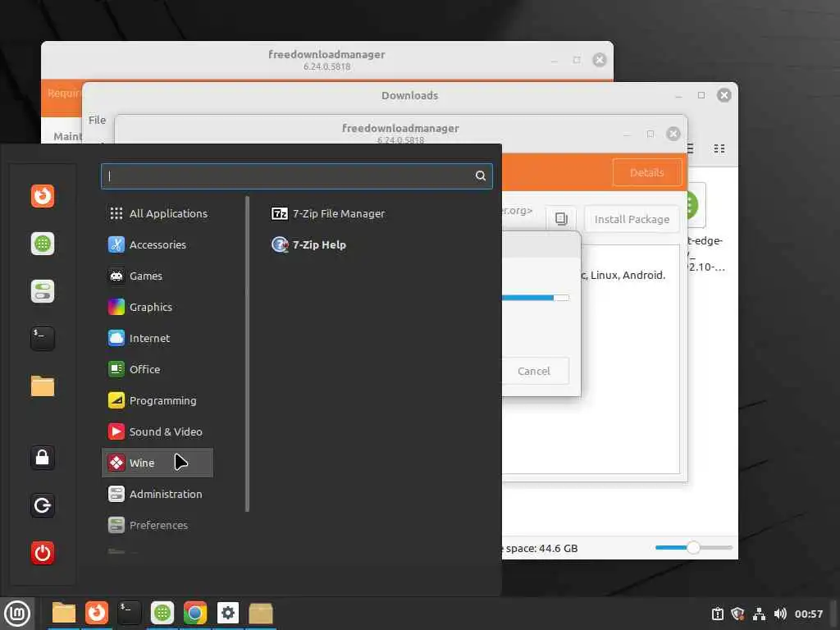The width and height of the screenshot is (840, 630).
Task: Select the Graphics category
Action: click(157, 307)
